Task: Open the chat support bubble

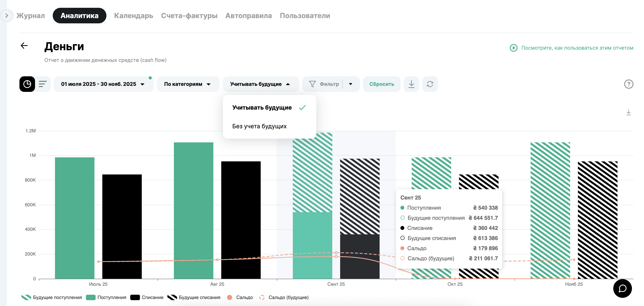Action: point(622,288)
